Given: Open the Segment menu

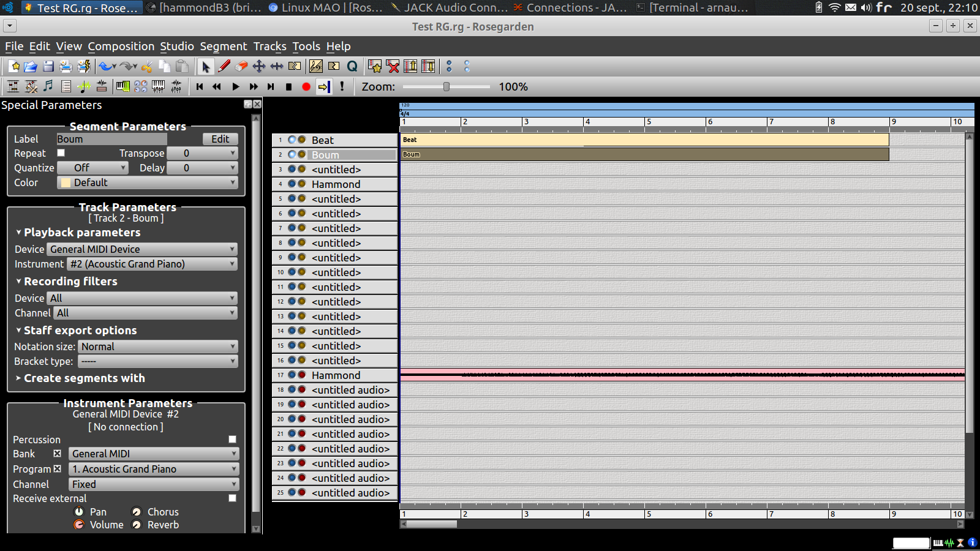Looking at the screenshot, I should pos(224,47).
